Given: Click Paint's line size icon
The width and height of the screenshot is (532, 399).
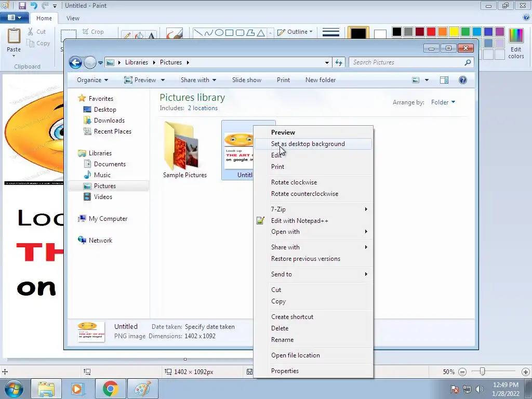Looking at the screenshot, I should (x=330, y=33).
